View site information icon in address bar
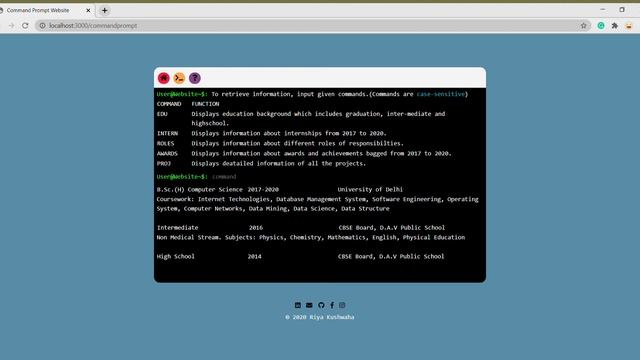640x360 pixels. [x=42, y=25]
